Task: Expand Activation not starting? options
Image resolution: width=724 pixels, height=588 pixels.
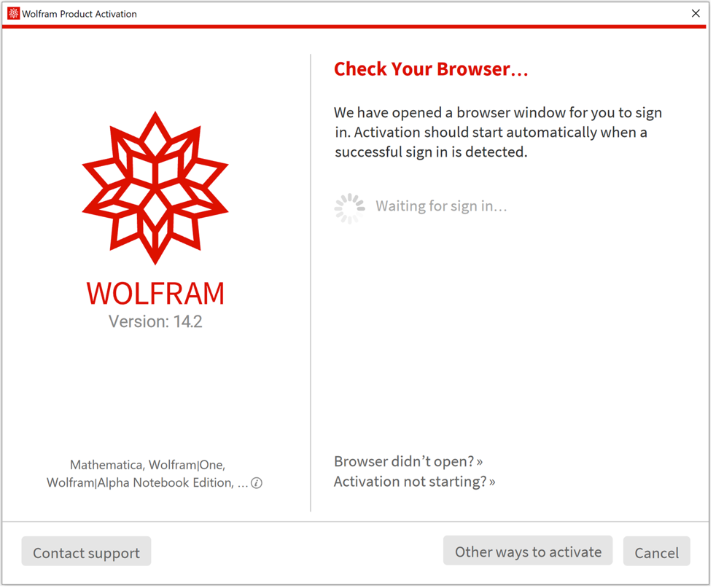Action: pyautogui.click(x=413, y=481)
